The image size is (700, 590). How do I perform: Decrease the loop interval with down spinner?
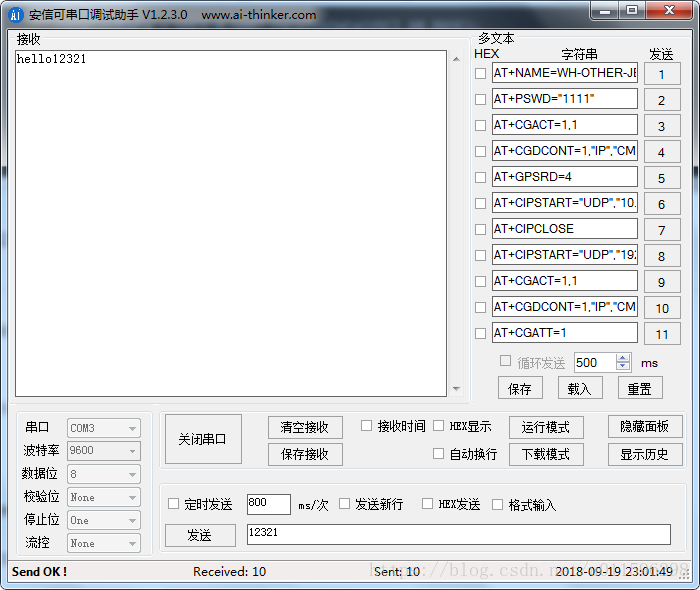[x=623, y=366]
